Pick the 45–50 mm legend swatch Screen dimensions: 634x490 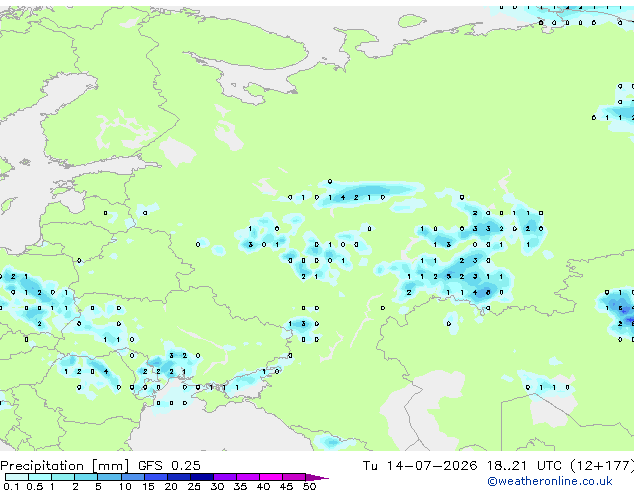click(294, 477)
